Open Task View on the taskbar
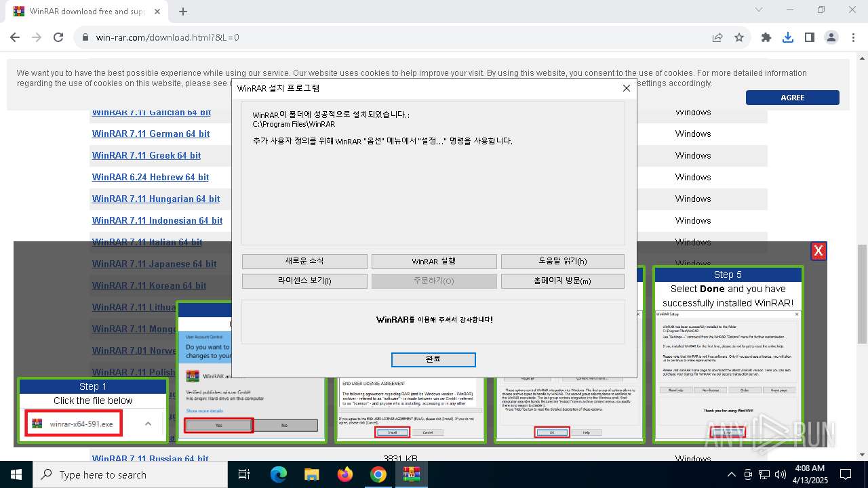Viewport: 868px width, 488px height. point(244,474)
